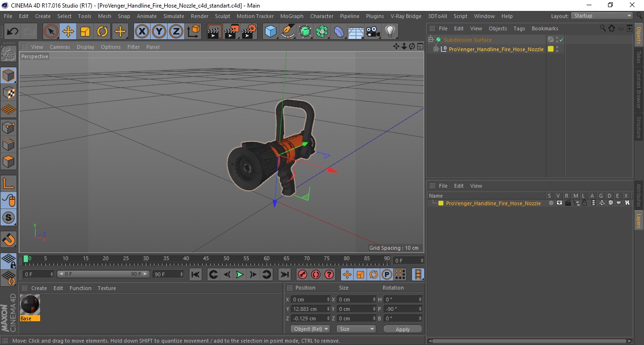
Task: Click the Timeline filmstrip icon
Action: (418, 274)
